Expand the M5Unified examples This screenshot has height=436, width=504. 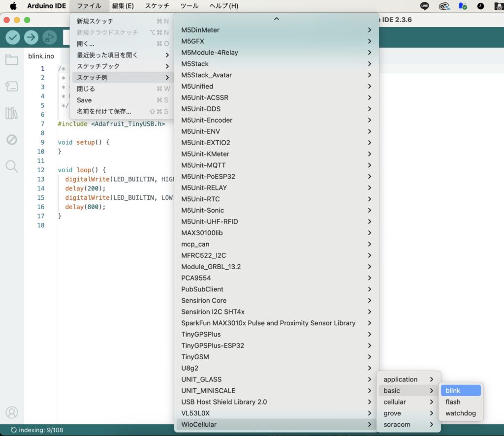[x=277, y=87]
